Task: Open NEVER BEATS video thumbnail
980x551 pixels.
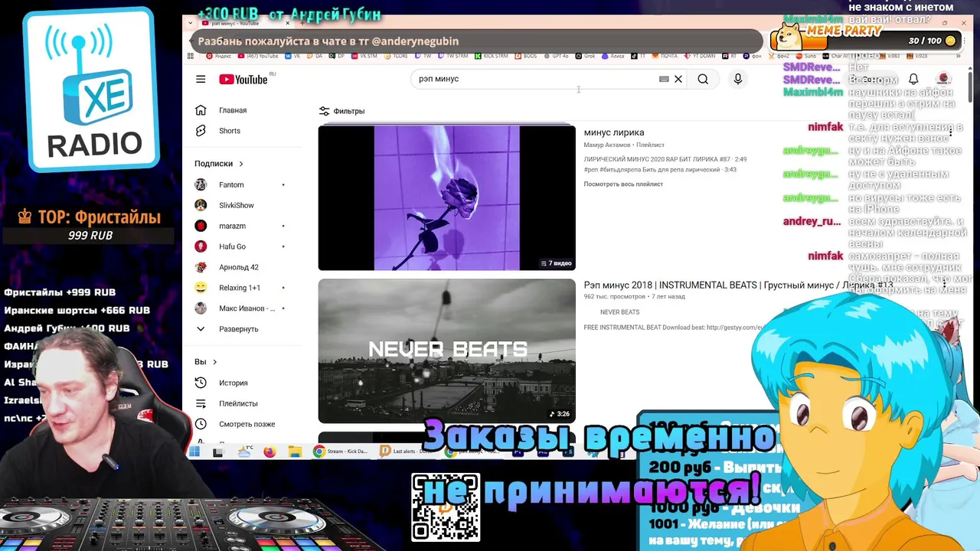Action: [x=446, y=350]
